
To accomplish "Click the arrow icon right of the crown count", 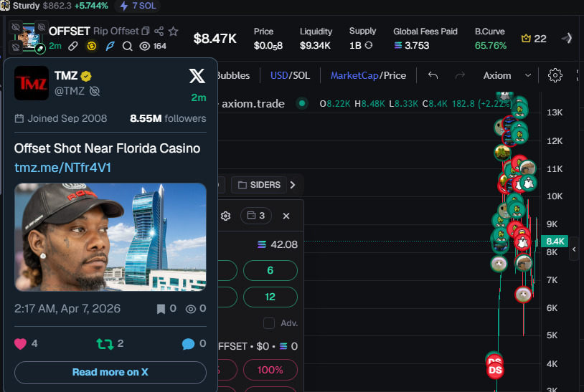I will pos(567,38).
